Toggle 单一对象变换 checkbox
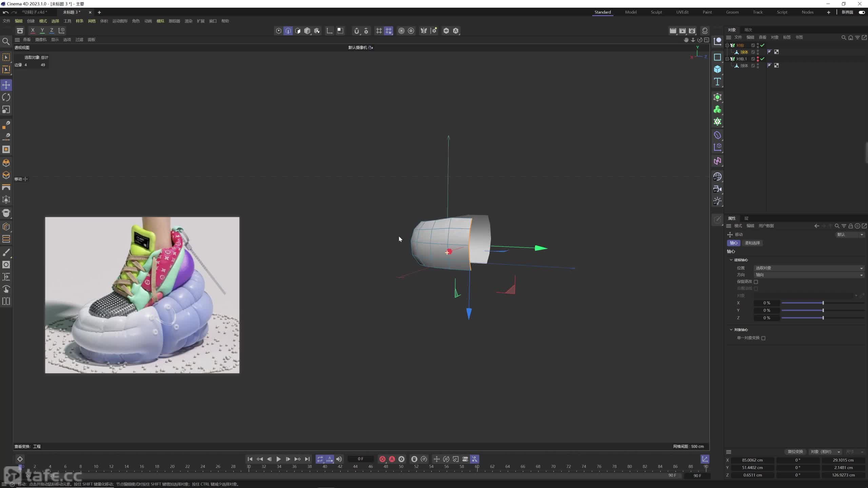The height and width of the screenshot is (488, 868). pyautogui.click(x=763, y=338)
